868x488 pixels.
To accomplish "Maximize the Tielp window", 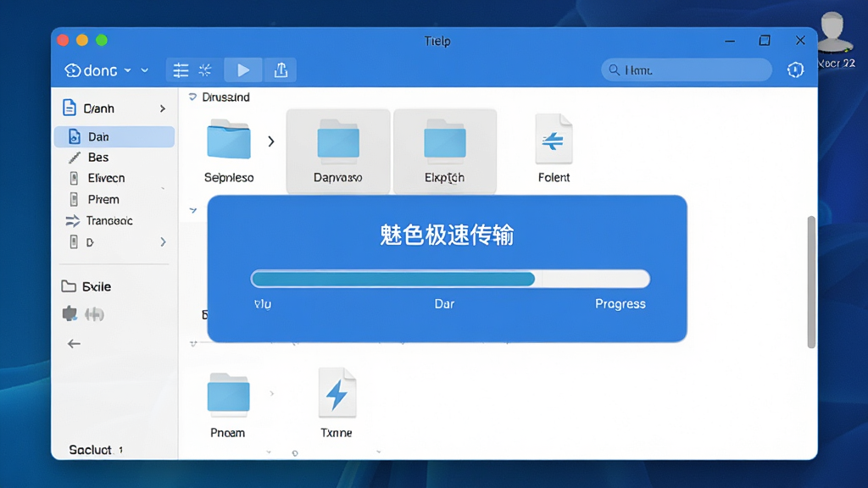I will (765, 41).
